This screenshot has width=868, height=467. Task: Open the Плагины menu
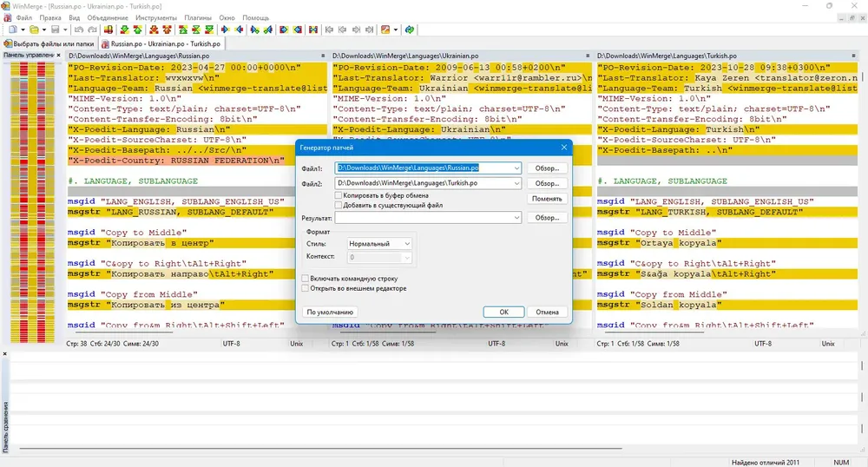[x=198, y=17]
